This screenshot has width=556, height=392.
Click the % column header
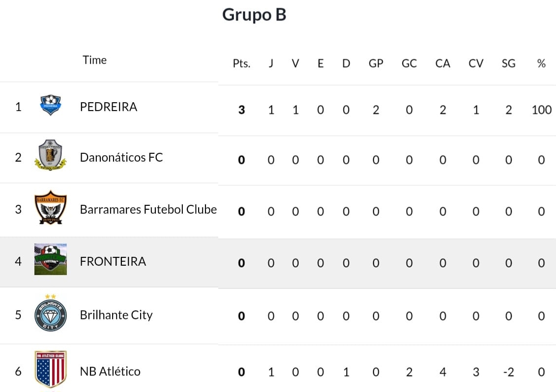click(x=541, y=63)
